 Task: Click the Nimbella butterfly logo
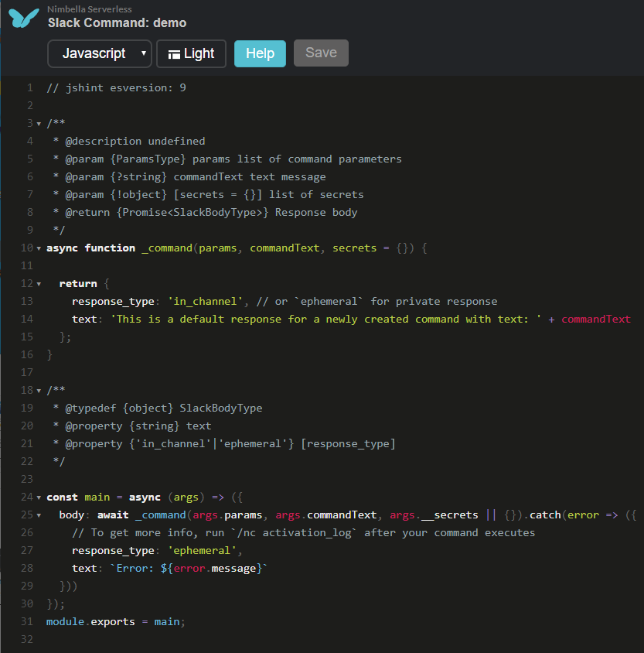tap(23, 17)
